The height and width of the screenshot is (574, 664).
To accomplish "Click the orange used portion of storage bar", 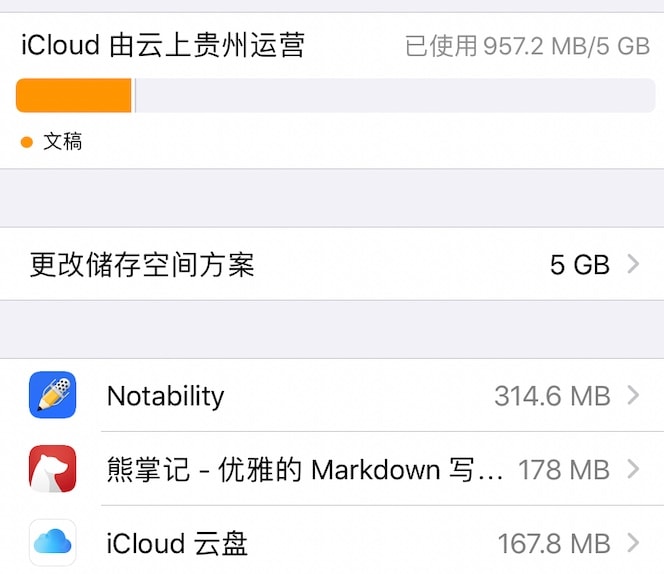I will [74, 95].
